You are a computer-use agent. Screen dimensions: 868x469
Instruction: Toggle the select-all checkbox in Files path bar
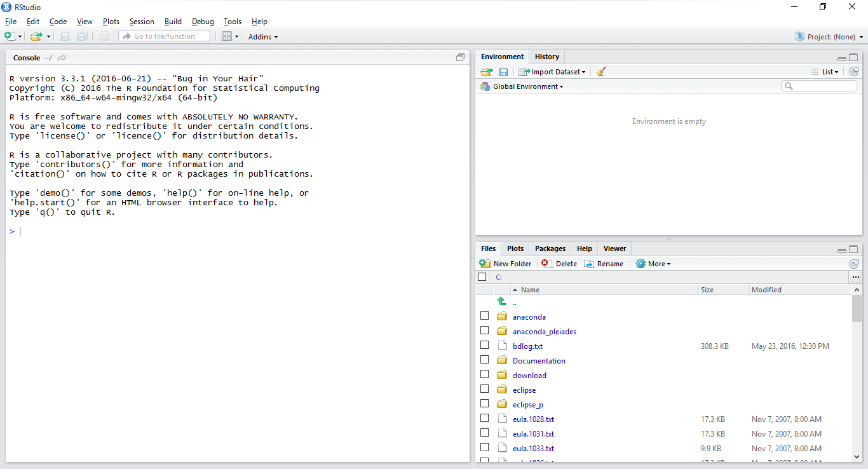click(482, 277)
